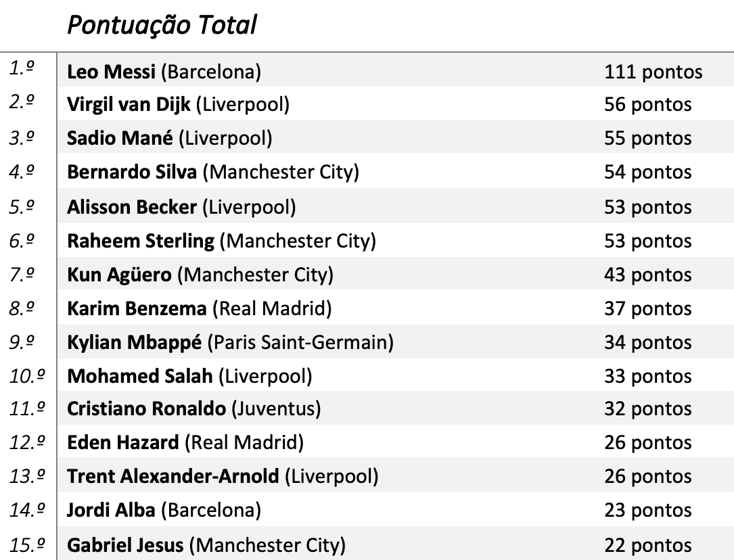Select the Alisson Becker (Liverpool) entry
Image resolution: width=734 pixels, height=560 pixels.
coord(181,206)
